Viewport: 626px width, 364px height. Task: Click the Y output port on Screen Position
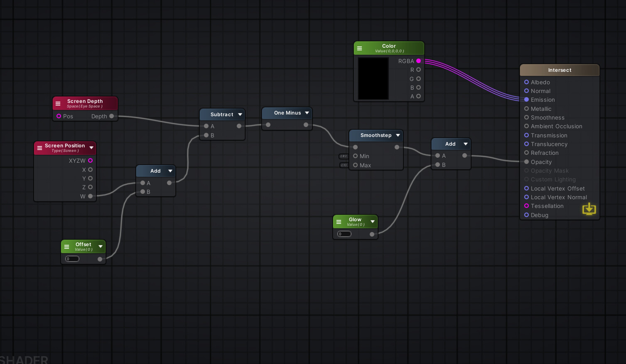90,178
